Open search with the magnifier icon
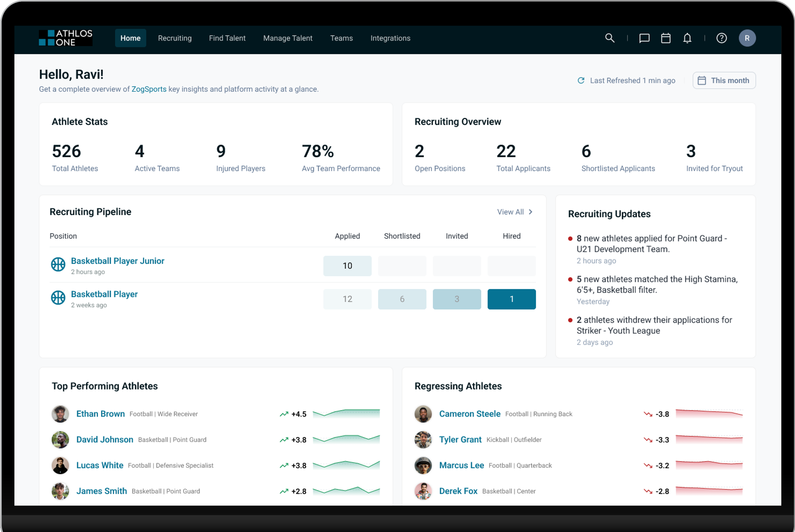795x532 pixels. pos(610,38)
